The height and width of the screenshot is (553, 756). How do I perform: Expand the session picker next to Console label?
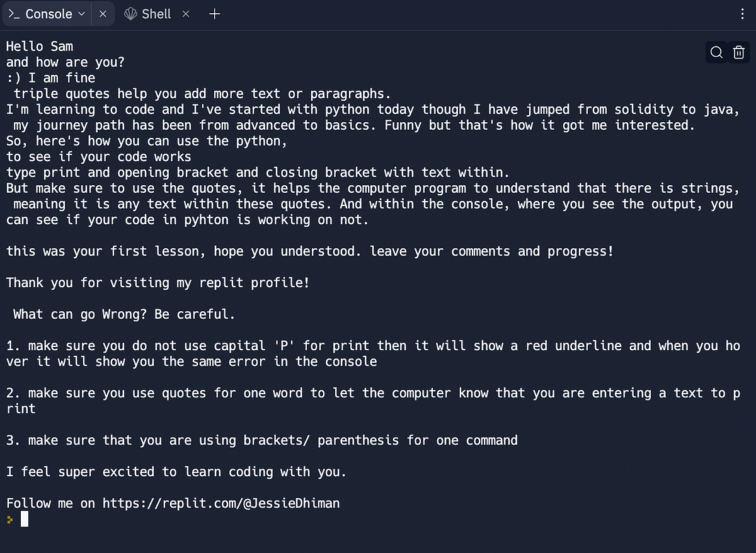click(x=81, y=13)
